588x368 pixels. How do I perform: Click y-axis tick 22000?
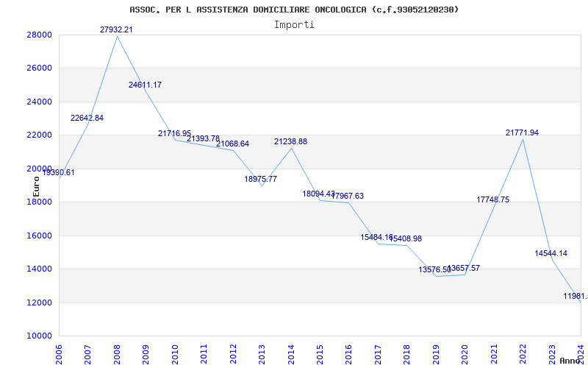(x=39, y=135)
